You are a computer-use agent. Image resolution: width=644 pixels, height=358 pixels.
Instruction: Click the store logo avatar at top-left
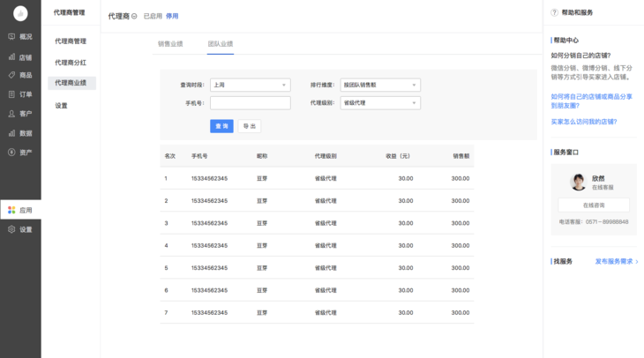[x=20, y=13]
